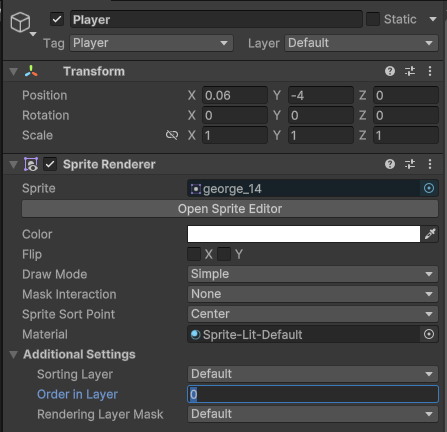Click the Open Sprite Editor button
Image resolution: width=447 pixels, height=432 pixels.
click(x=230, y=209)
